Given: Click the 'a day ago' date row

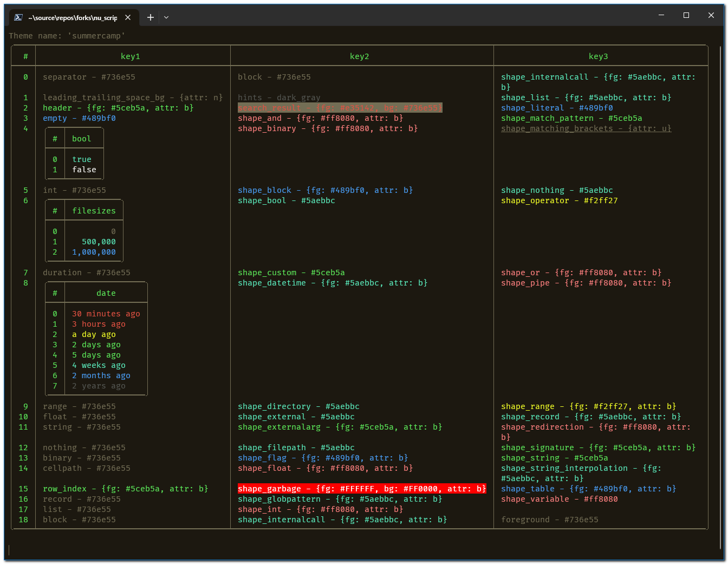Looking at the screenshot, I should (94, 334).
